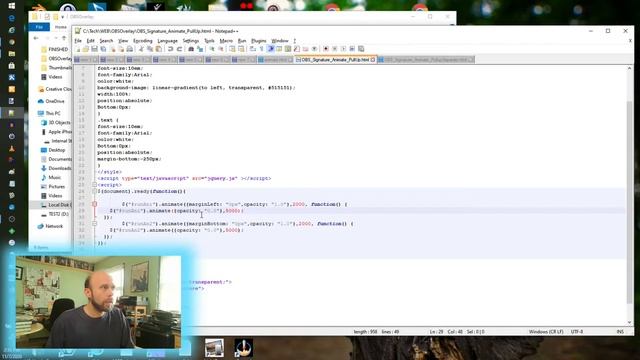The width and height of the screenshot is (640, 360).
Task: Open Explorer's File tab
Action: click(39, 27)
